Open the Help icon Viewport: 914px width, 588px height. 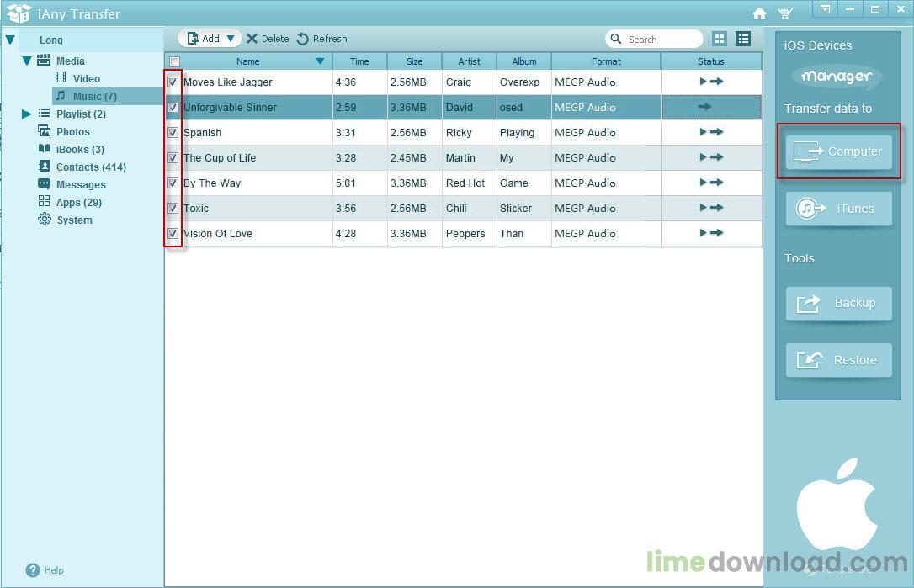coord(33,570)
